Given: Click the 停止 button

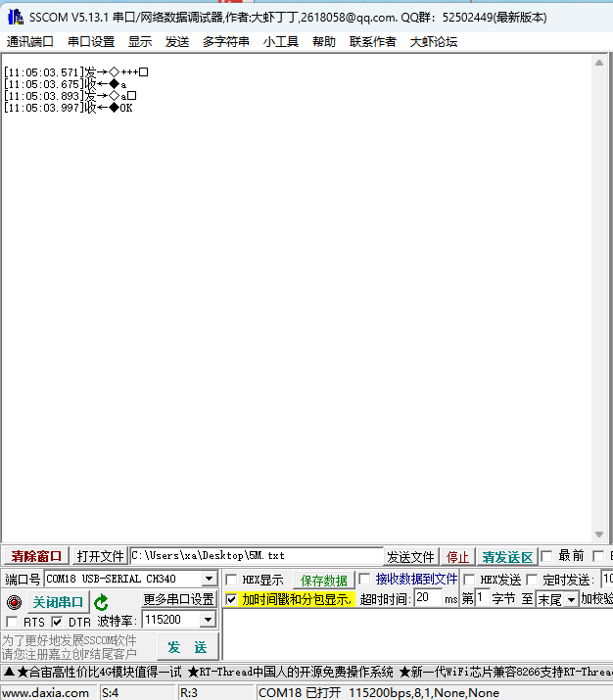Looking at the screenshot, I should tap(457, 557).
